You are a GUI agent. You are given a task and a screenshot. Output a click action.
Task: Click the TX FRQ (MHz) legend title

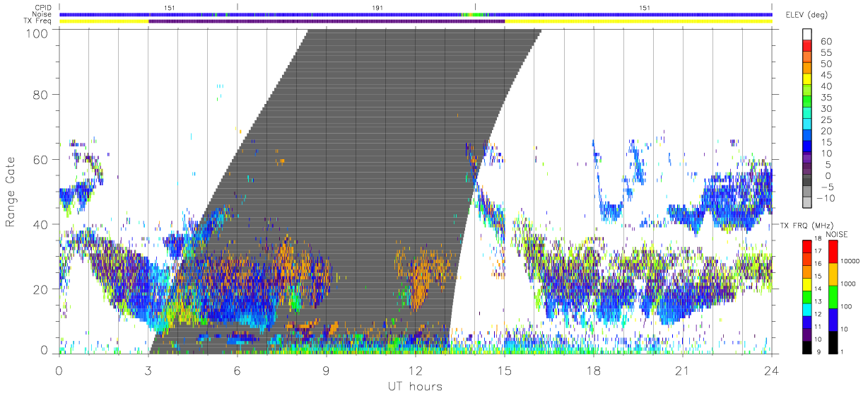tap(807, 226)
